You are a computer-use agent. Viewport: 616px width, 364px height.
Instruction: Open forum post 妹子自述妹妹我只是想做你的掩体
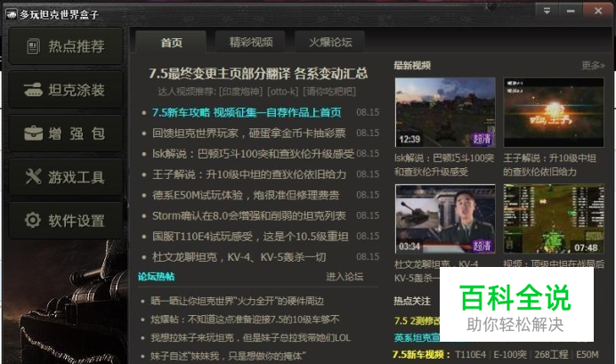coord(228,356)
